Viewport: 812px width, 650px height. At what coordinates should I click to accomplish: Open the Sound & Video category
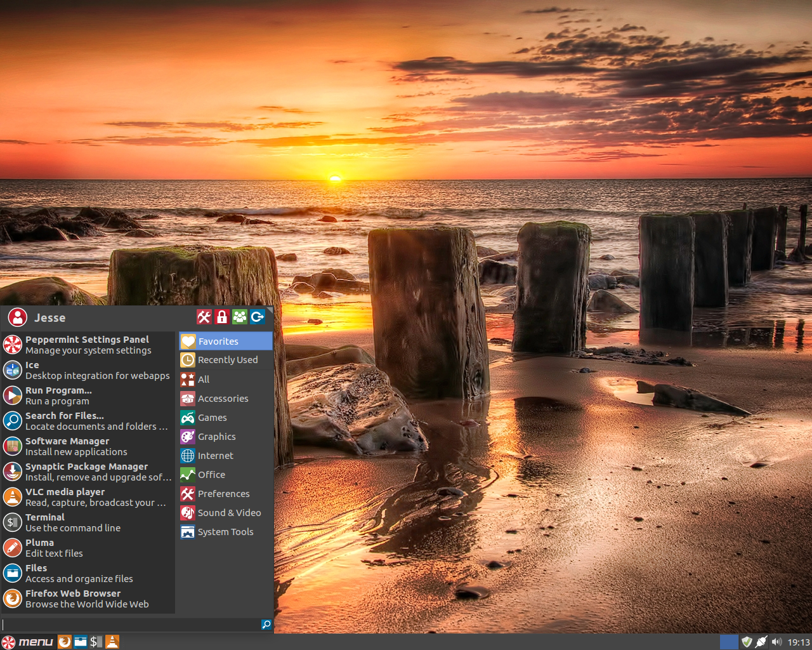coord(226,512)
